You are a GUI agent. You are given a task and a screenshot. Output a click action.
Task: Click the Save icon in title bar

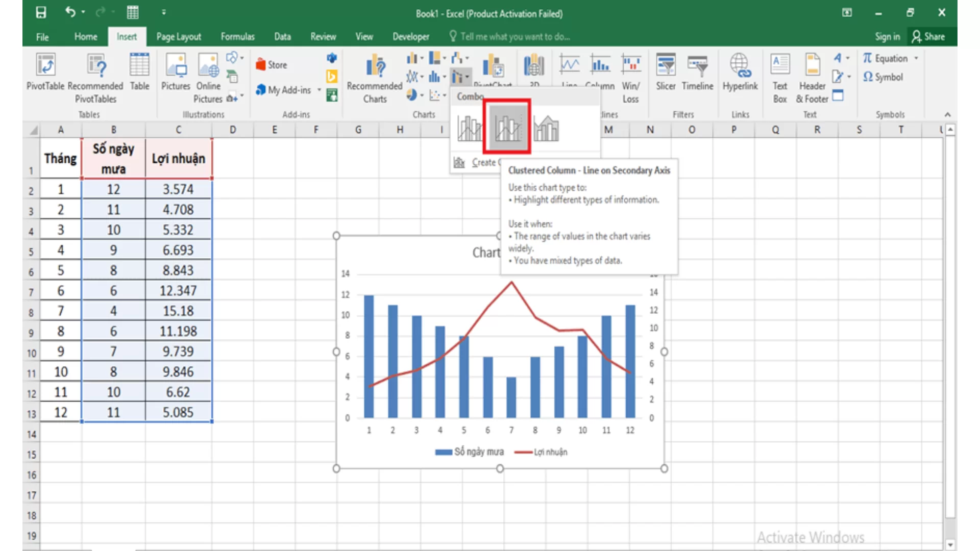(41, 12)
